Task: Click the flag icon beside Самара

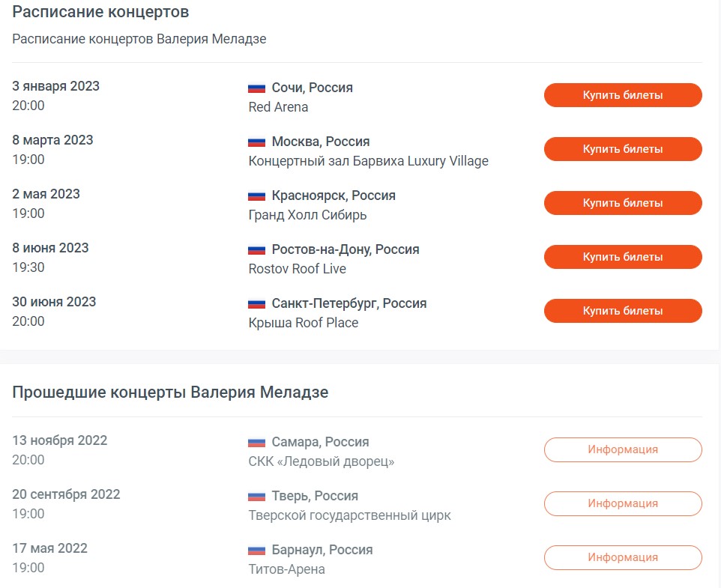Action: (x=256, y=442)
